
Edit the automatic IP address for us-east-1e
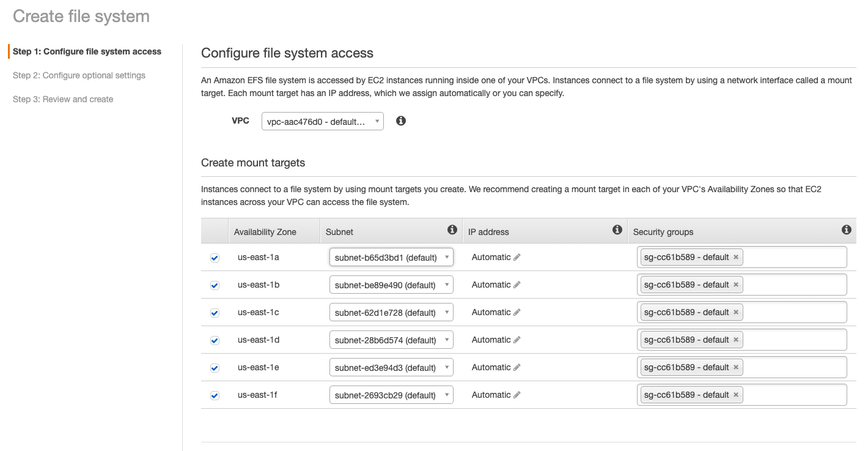click(x=517, y=368)
